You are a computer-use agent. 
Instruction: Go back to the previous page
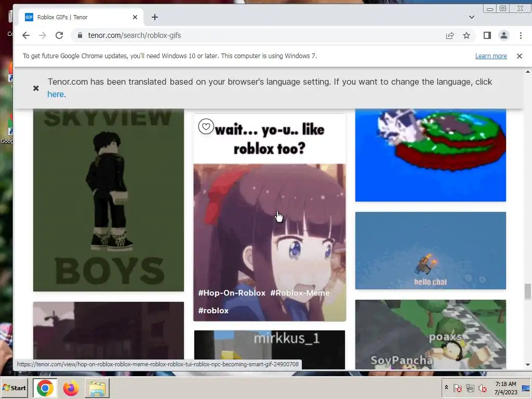pyautogui.click(x=26, y=35)
